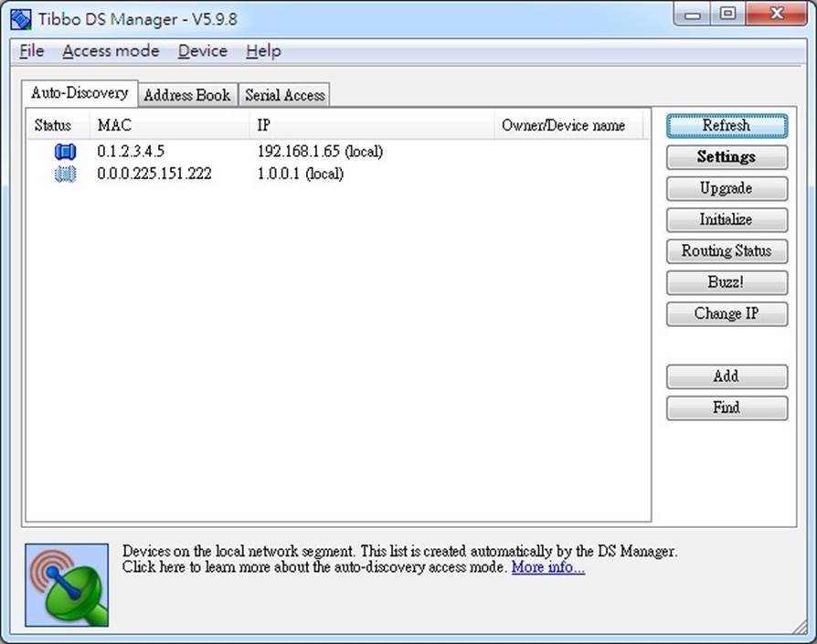Open the More info link about auto-discovery
Image resolution: width=817 pixels, height=644 pixels.
(x=547, y=566)
